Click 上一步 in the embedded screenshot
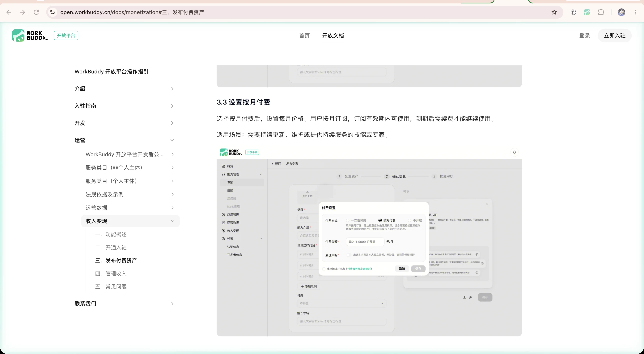The width and height of the screenshot is (644, 354). 467,297
